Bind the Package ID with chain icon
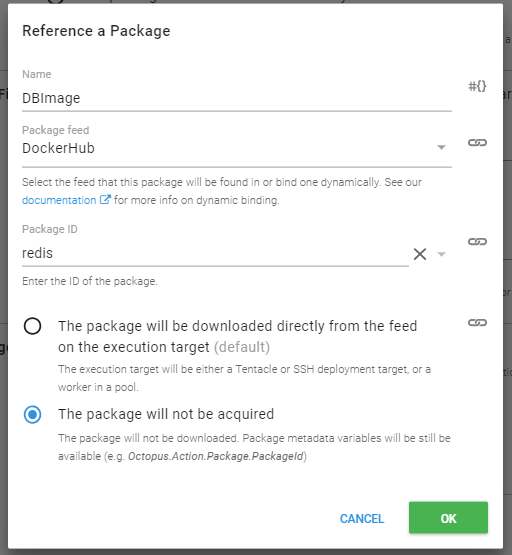The image size is (512, 555). [x=477, y=242]
